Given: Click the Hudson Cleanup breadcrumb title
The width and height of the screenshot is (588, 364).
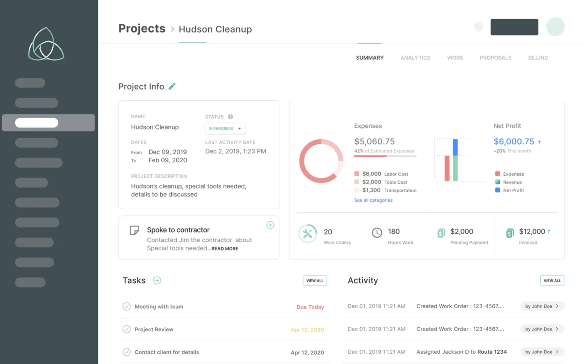Looking at the screenshot, I should (215, 29).
